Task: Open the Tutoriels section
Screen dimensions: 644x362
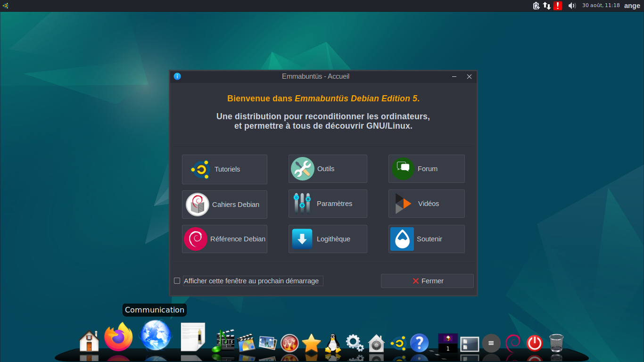Action: click(224, 169)
